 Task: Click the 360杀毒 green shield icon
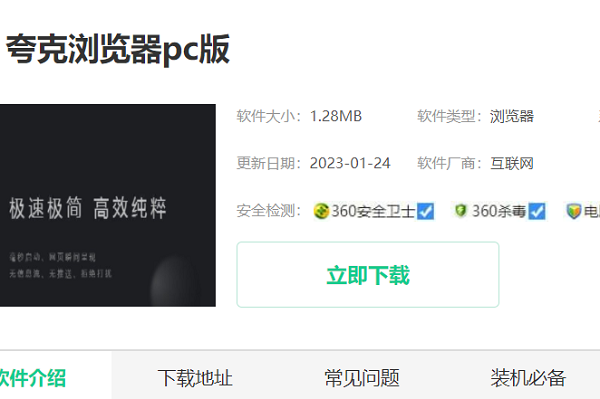click(461, 210)
